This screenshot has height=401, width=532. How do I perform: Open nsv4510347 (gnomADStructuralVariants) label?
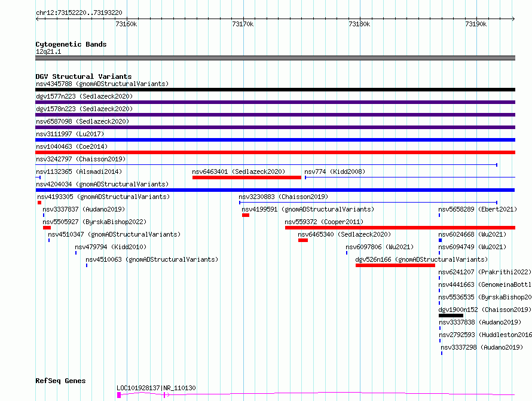[x=114, y=234]
